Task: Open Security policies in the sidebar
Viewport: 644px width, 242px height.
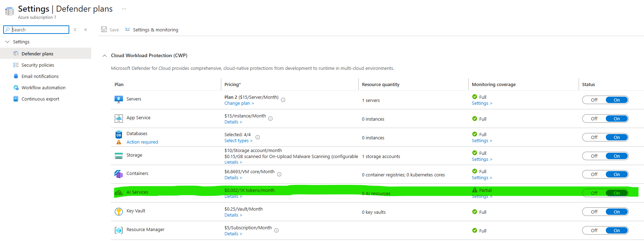Action: [x=37, y=65]
